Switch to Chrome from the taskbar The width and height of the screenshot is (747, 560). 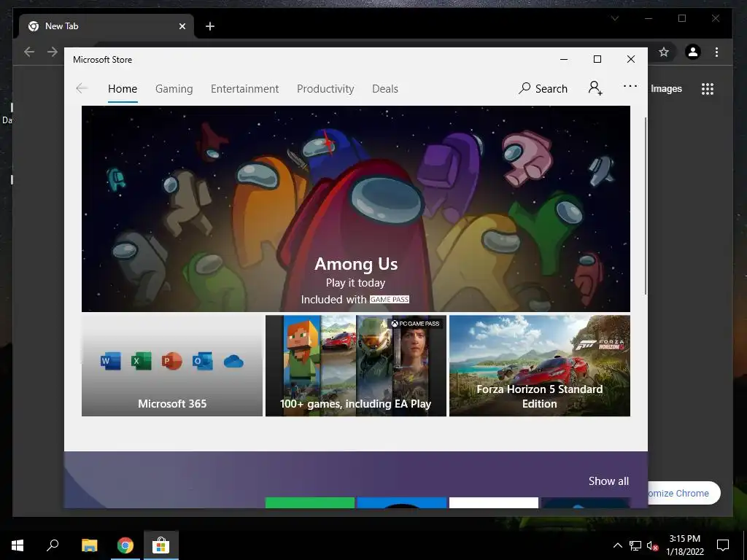(125, 545)
